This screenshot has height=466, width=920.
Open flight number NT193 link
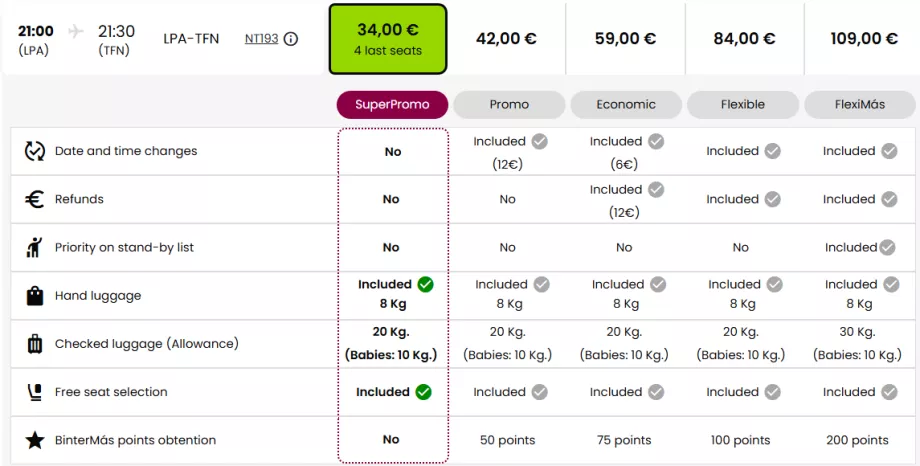point(261,39)
